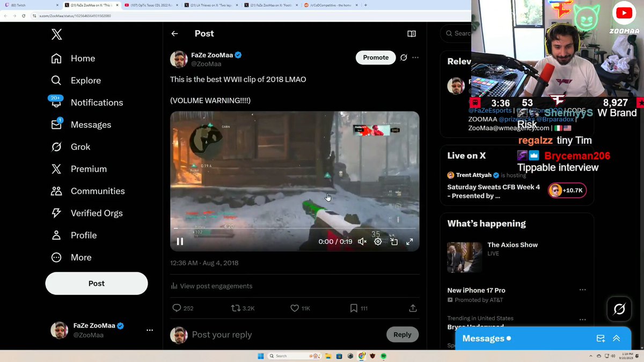644x362 pixels.
Task: Open the post's three-dot more menu
Action: pos(415,57)
